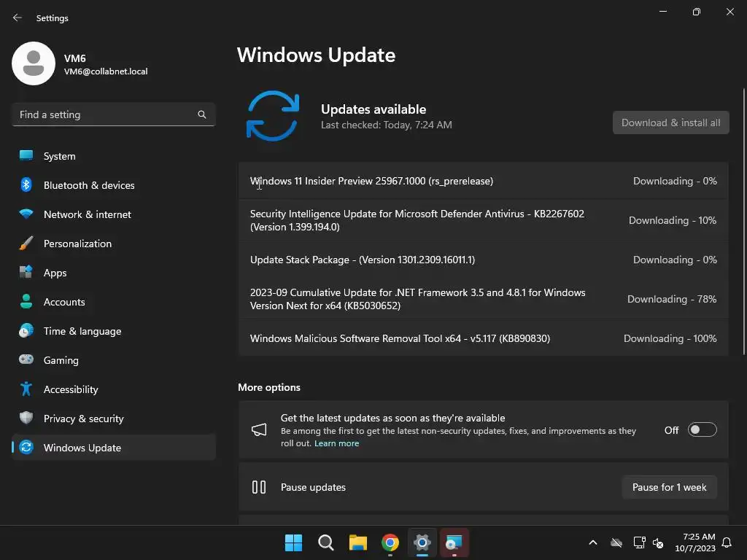Select Security Intelligence Update KB2267602 row
This screenshot has width=747, height=560.
[483, 220]
